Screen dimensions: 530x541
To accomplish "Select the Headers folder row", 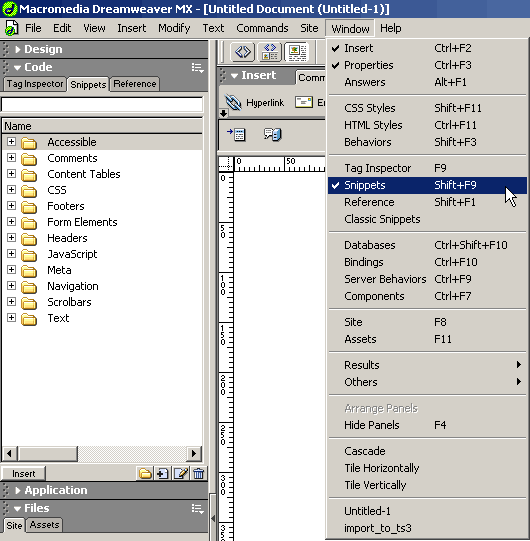I will 102,238.
